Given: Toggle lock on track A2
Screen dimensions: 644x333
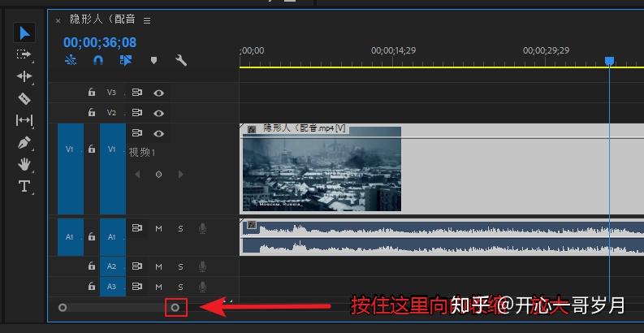Looking at the screenshot, I should (x=92, y=266).
